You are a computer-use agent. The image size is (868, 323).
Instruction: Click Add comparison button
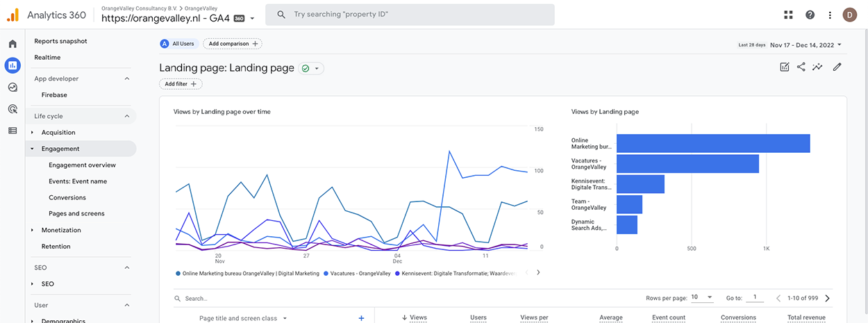point(233,44)
